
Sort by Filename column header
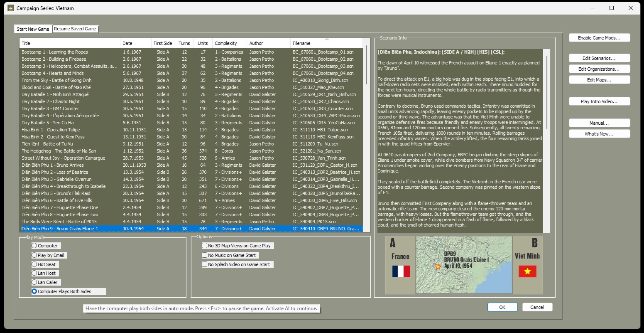click(326, 43)
